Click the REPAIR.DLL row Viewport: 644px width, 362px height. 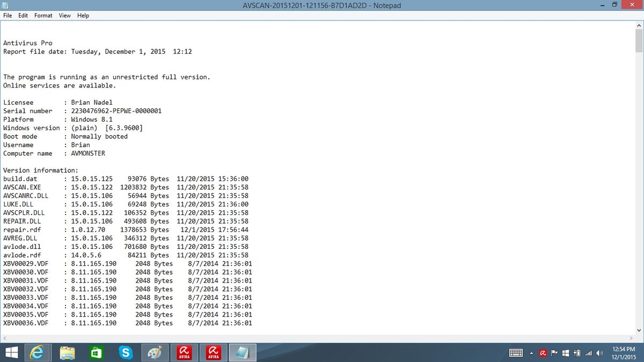[126, 221]
